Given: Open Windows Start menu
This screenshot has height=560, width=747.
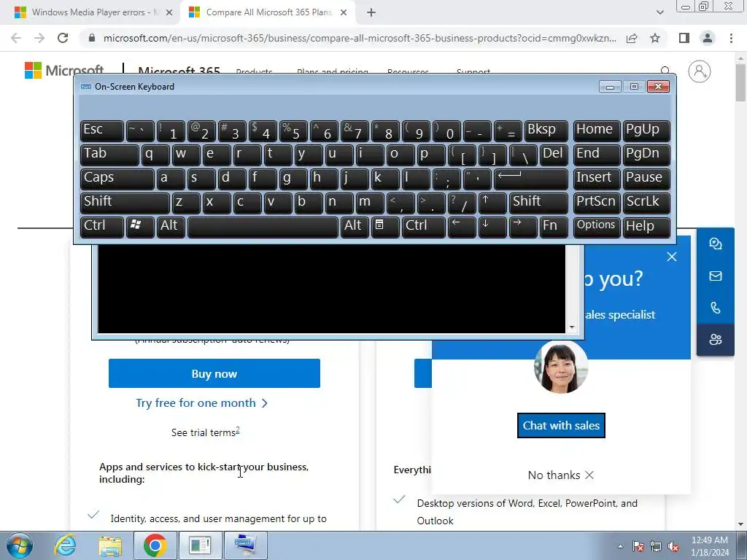Looking at the screenshot, I should (x=19, y=545).
